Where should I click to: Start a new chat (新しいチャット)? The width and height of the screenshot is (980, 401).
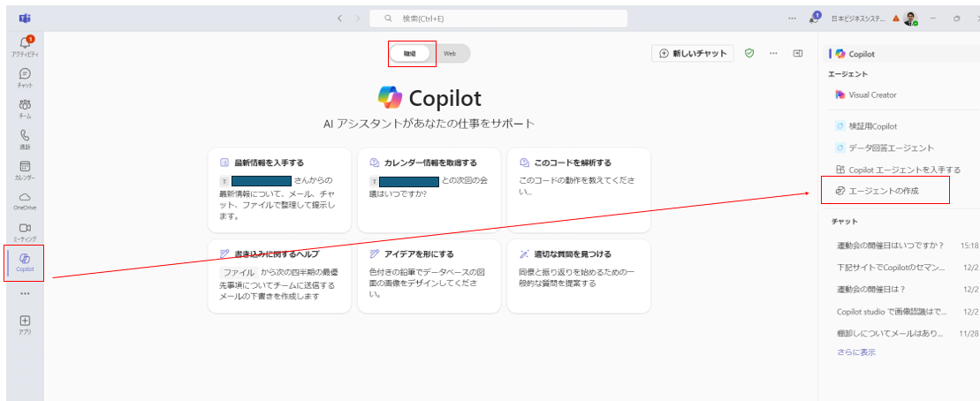pyautogui.click(x=693, y=54)
